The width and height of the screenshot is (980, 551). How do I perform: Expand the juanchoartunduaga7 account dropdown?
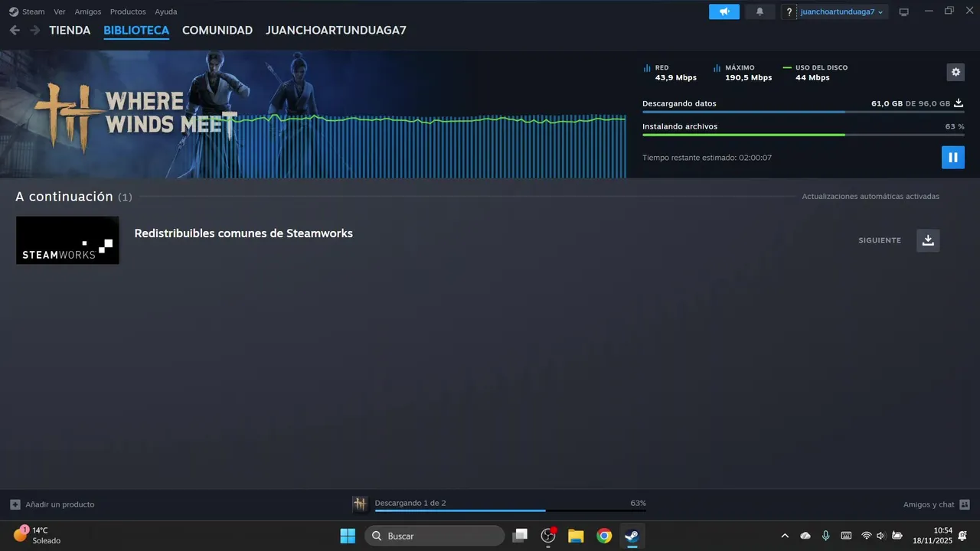tap(842, 11)
